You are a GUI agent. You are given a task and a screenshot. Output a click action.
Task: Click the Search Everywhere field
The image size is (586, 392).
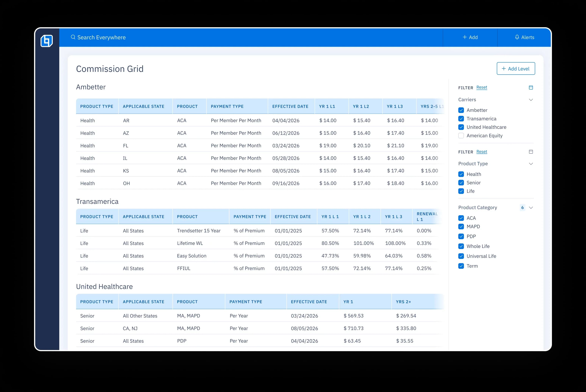click(101, 37)
